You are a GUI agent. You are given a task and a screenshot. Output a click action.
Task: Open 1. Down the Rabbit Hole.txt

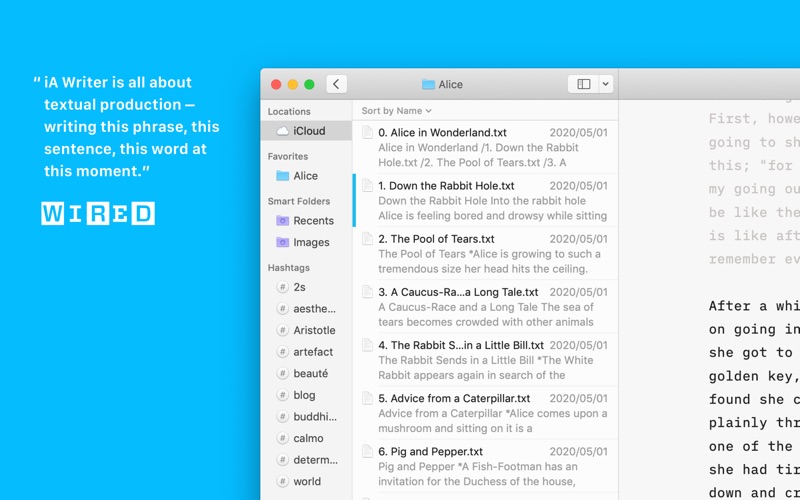click(485, 200)
